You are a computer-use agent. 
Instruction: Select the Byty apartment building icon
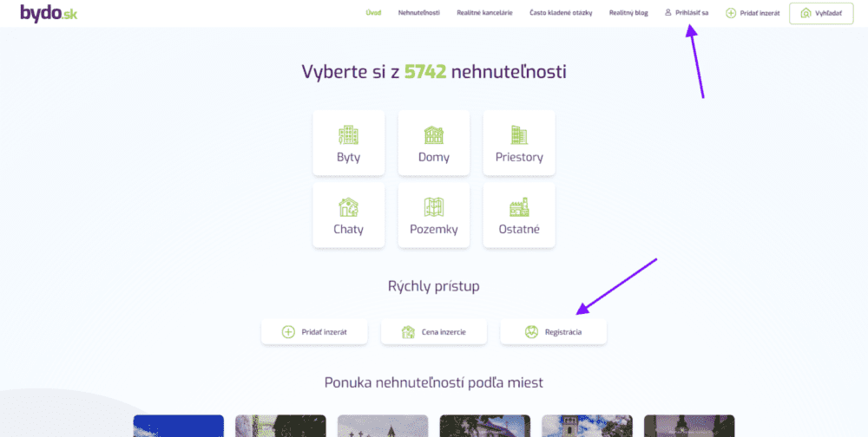[348, 134]
